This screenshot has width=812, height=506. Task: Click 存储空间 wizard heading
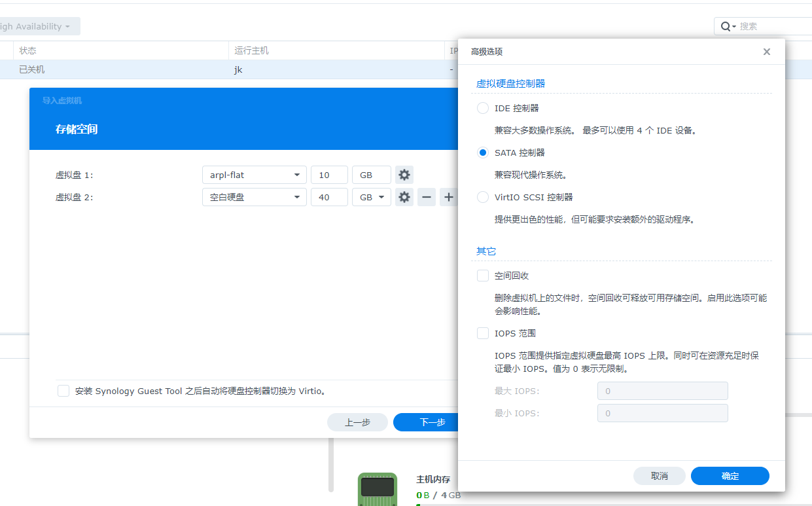tap(77, 129)
